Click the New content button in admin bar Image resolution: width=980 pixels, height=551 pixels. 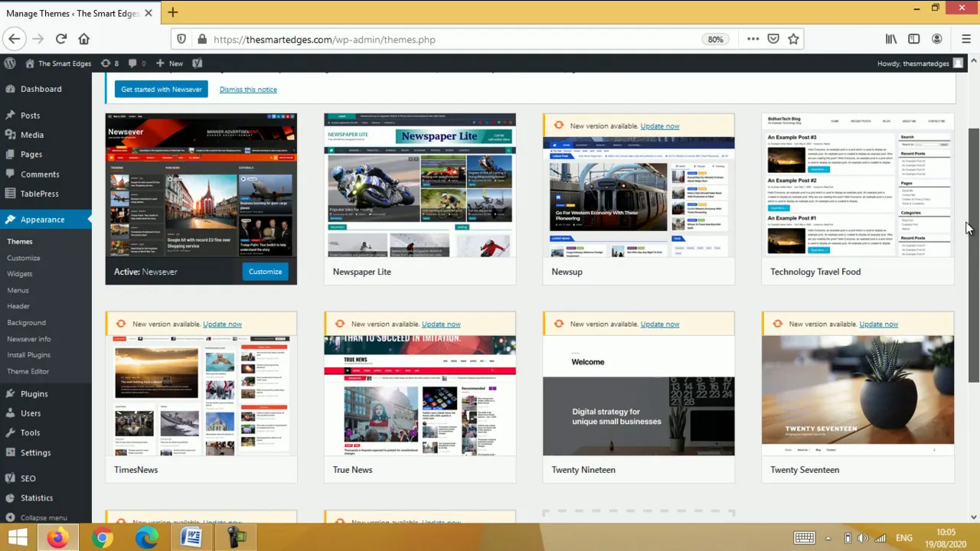169,64
